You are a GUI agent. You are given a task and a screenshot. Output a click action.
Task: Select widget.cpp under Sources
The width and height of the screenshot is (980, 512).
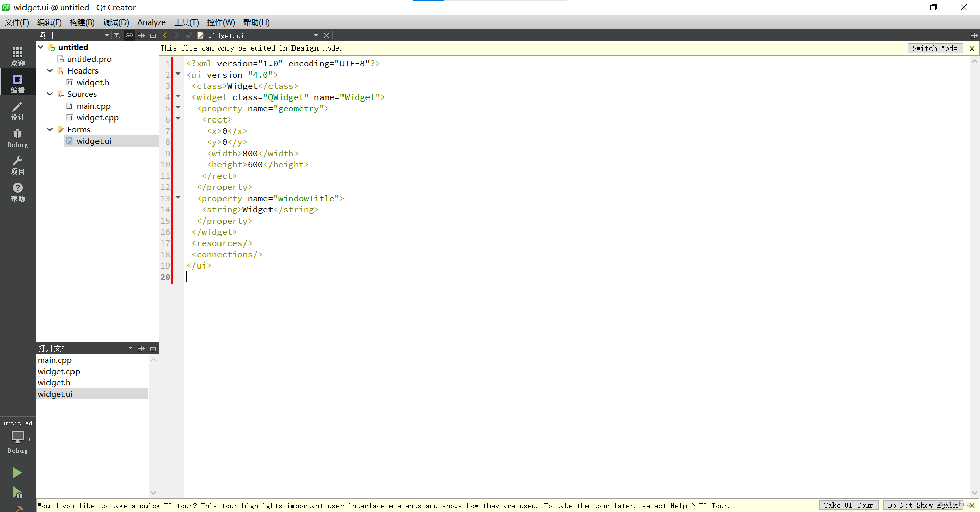pos(97,117)
